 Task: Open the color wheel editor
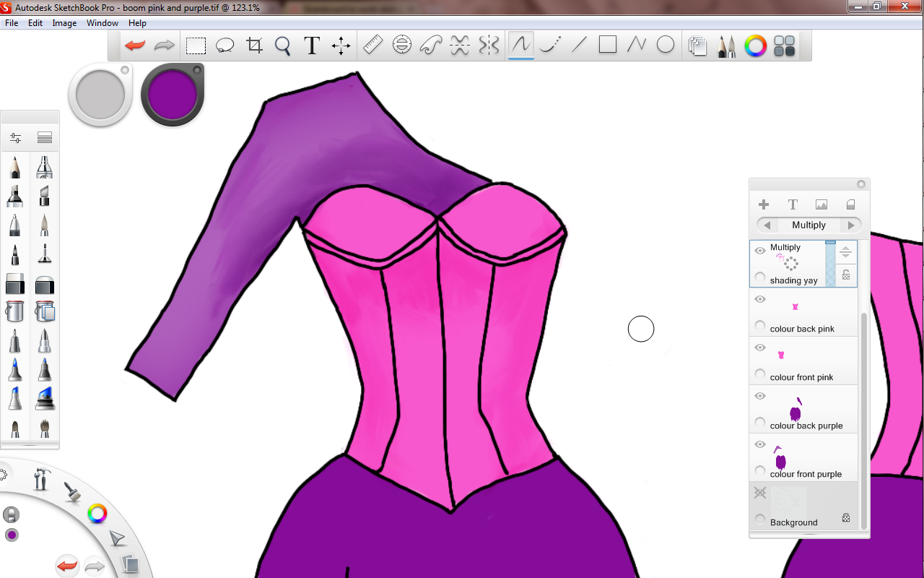tap(755, 46)
